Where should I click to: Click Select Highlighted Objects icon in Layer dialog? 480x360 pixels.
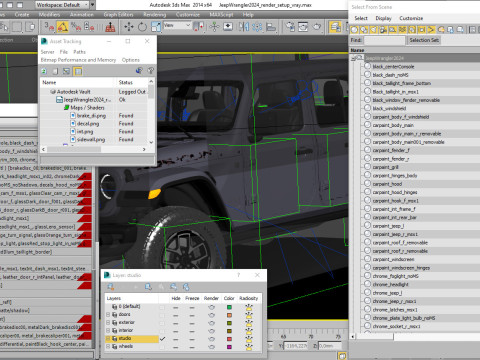(149, 287)
